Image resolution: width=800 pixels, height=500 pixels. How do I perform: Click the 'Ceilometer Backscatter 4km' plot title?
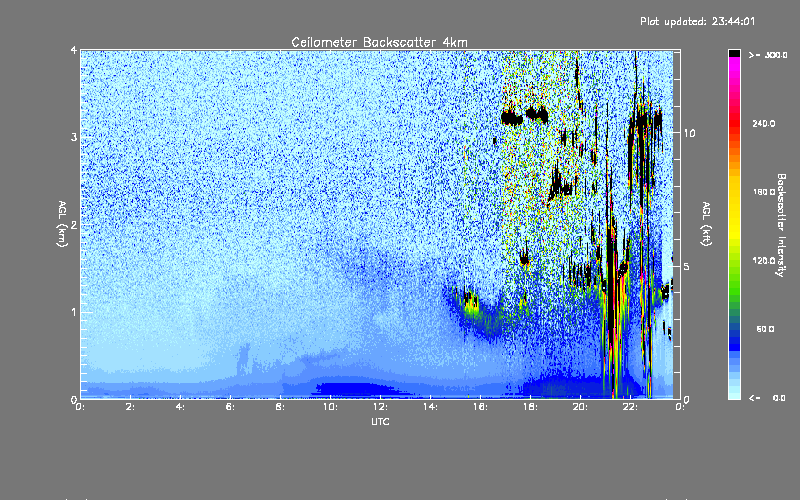pos(379,42)
